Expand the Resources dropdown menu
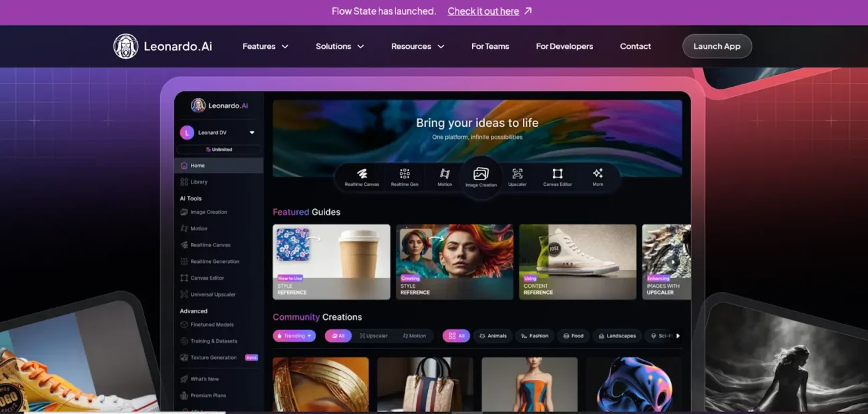The image size is (868, 414). click(x=417, y=47)
